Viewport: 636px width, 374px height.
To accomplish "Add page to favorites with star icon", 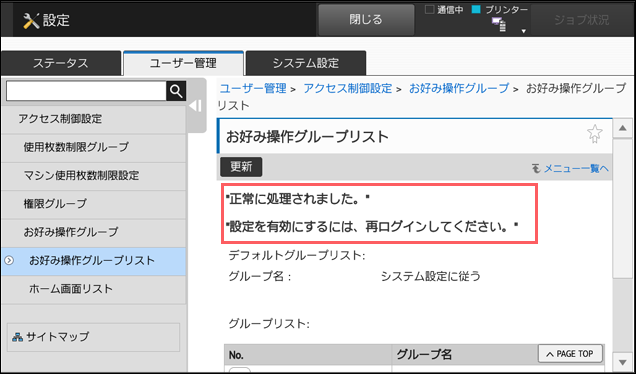I will (595, 134).
